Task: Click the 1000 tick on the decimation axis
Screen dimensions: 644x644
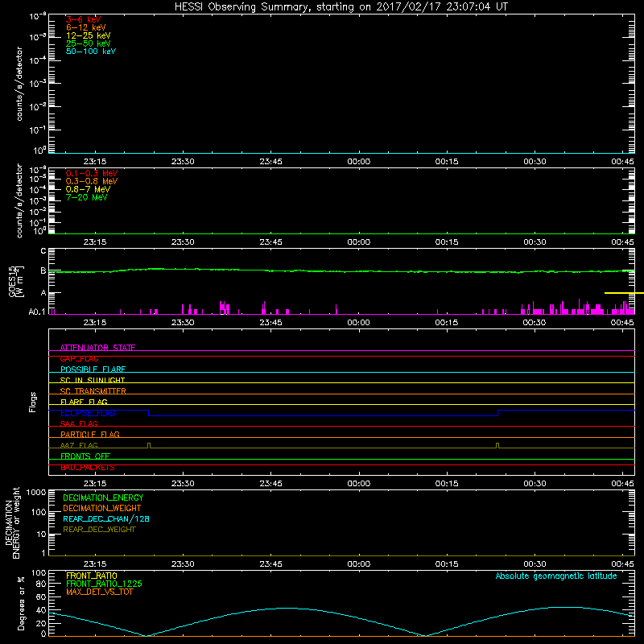Action: pyautogui.click(x=36, y=492)
